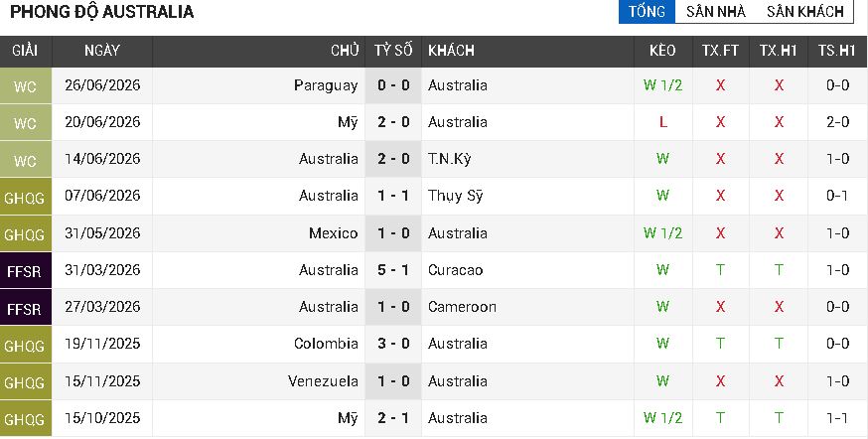This screenshot has width=868, height=439.
Task: Switch to the TỔNG tab
Action: point(647,12)
